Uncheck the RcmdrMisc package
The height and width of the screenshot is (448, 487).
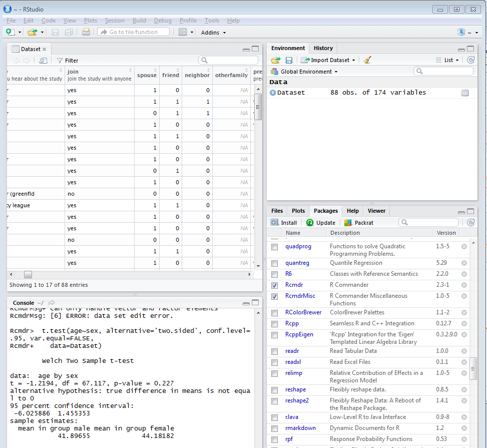click(x=274, y=296)
